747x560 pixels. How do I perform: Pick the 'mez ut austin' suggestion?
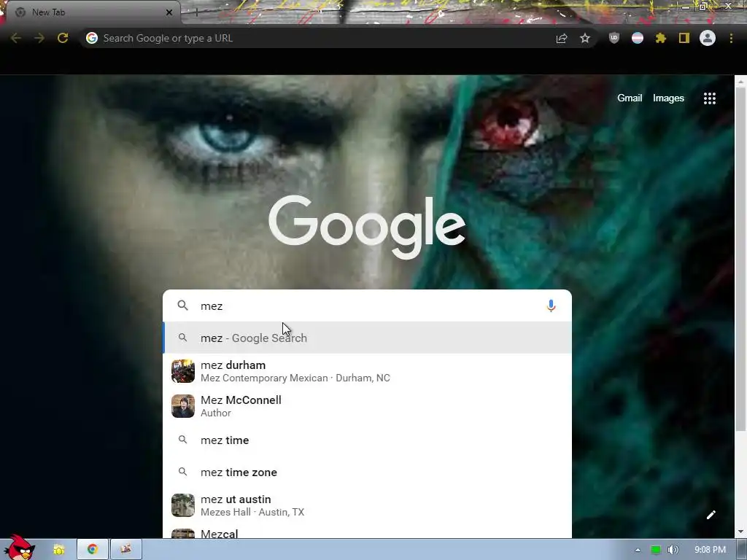(x=368, y=505)
